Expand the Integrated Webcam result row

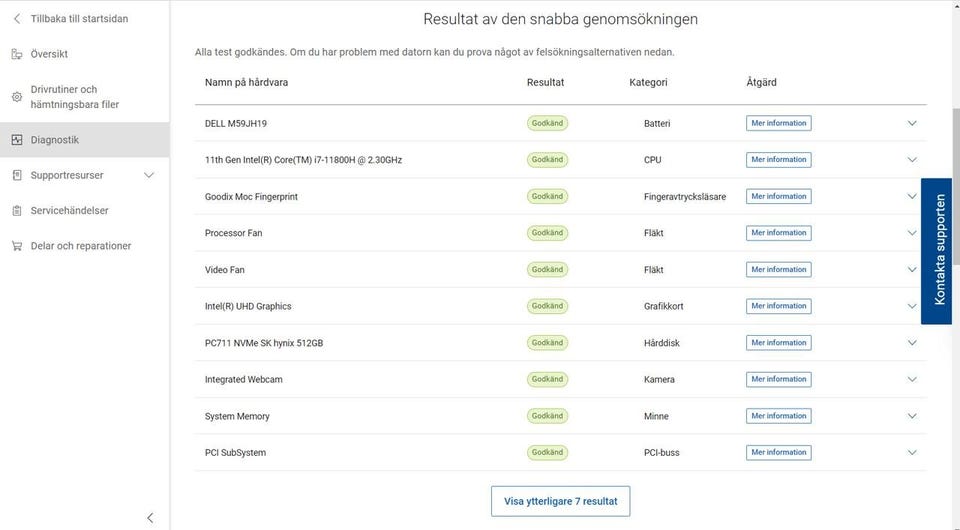coord(912,380)
